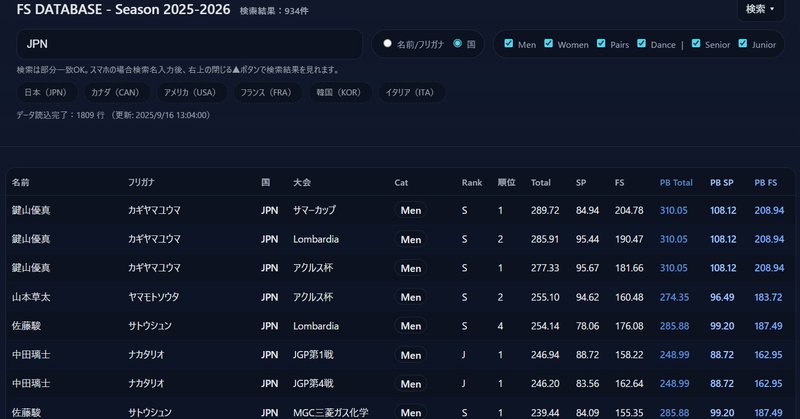Click the 95.44 SP score

[587, 239]
